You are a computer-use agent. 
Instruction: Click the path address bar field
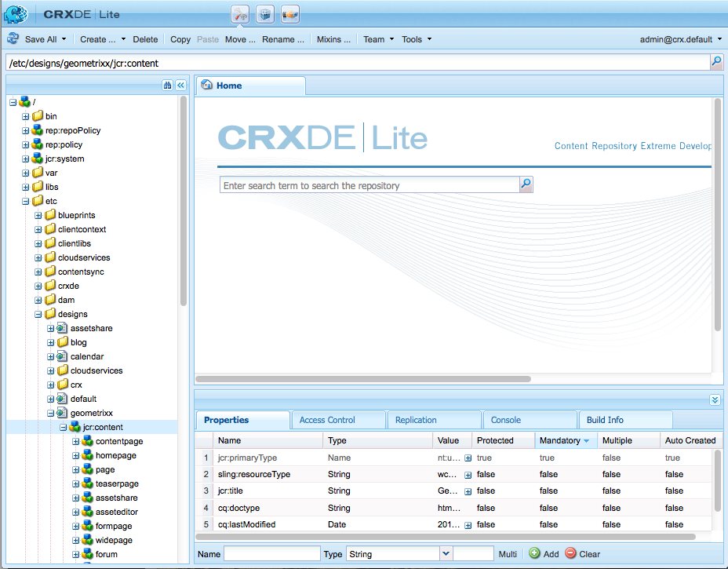(358, 63)
